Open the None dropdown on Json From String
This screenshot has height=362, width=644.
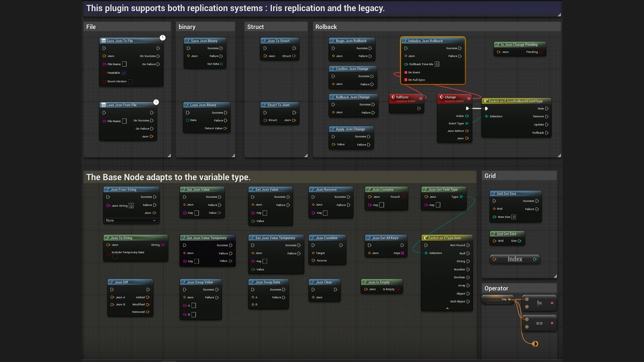click(131, 220)
